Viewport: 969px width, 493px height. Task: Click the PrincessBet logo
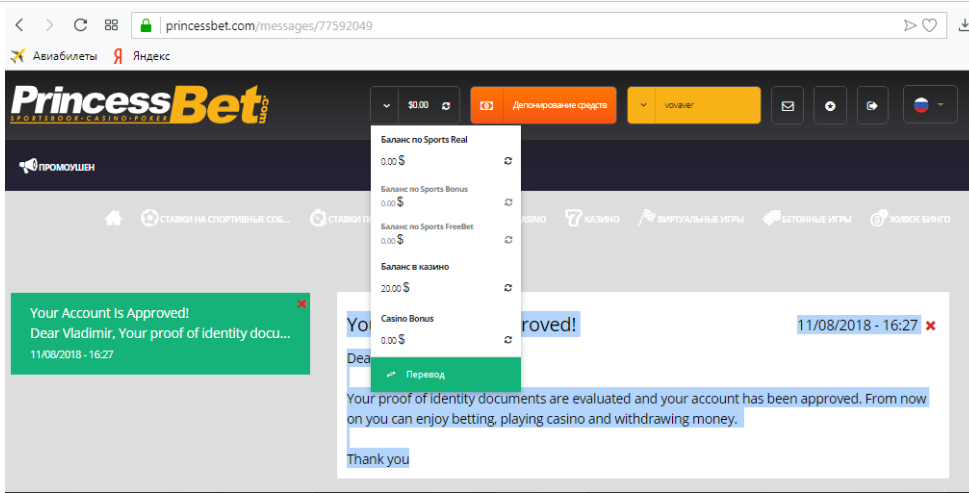tap(140, 104)
